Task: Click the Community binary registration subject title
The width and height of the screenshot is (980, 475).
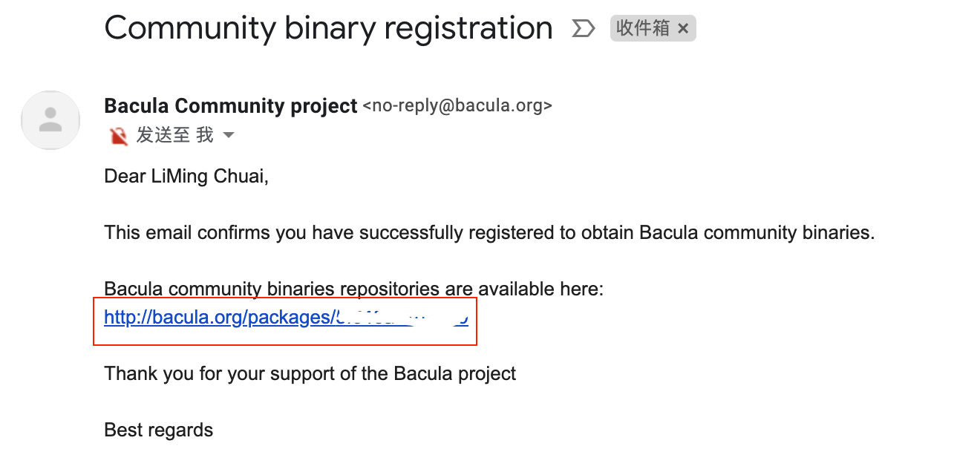Action: pyautogui.click(x=328, y=29)
